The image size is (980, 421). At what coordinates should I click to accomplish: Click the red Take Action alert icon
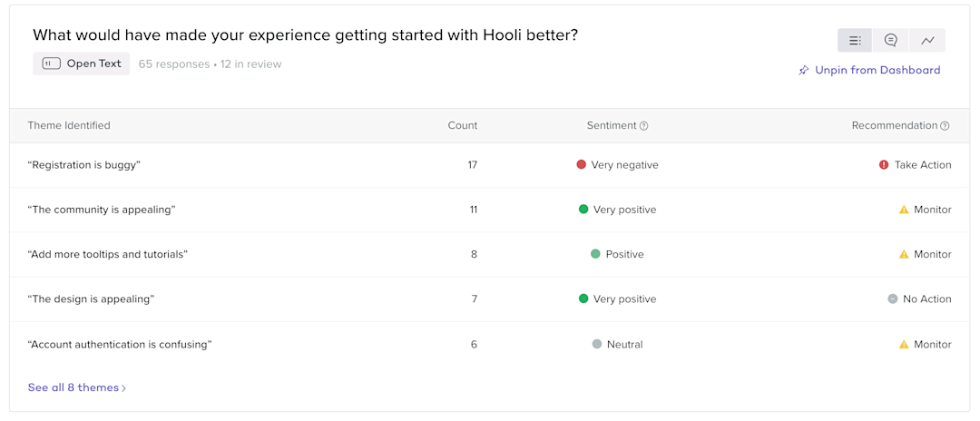pyautogui.click(x=884, y=165)
